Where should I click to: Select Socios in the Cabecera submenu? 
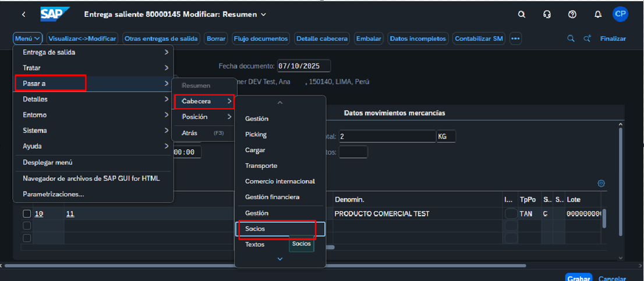tap(256, 229)
